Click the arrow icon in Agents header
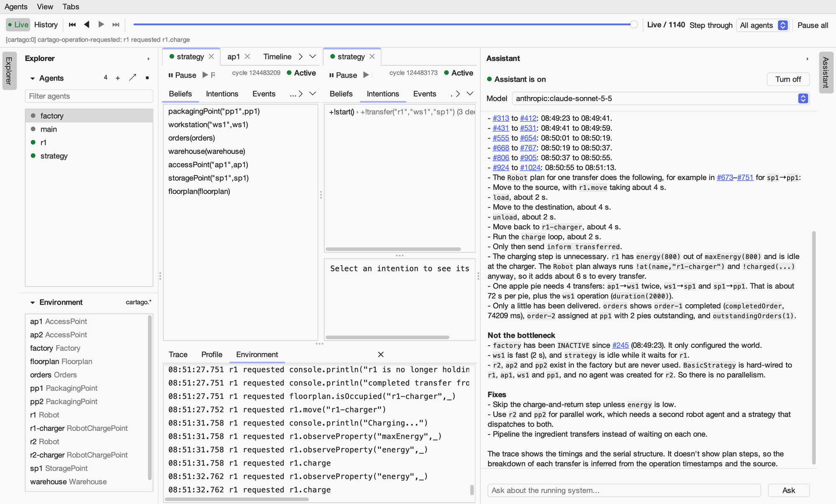 133,77
